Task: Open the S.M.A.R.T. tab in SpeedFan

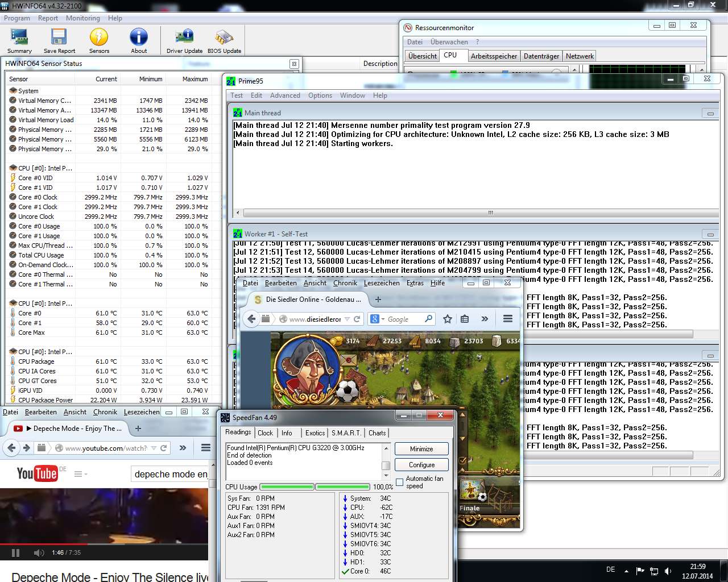Action: (346, 433)
